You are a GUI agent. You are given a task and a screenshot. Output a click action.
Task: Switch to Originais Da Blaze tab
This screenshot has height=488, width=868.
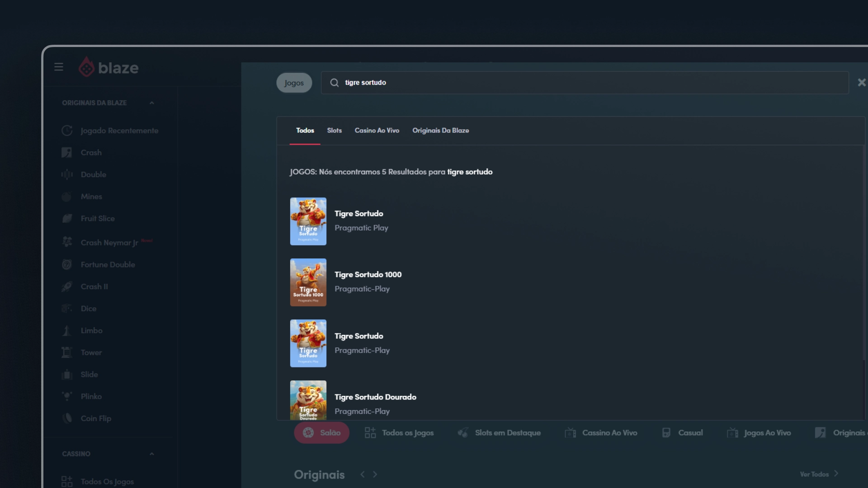441,131
